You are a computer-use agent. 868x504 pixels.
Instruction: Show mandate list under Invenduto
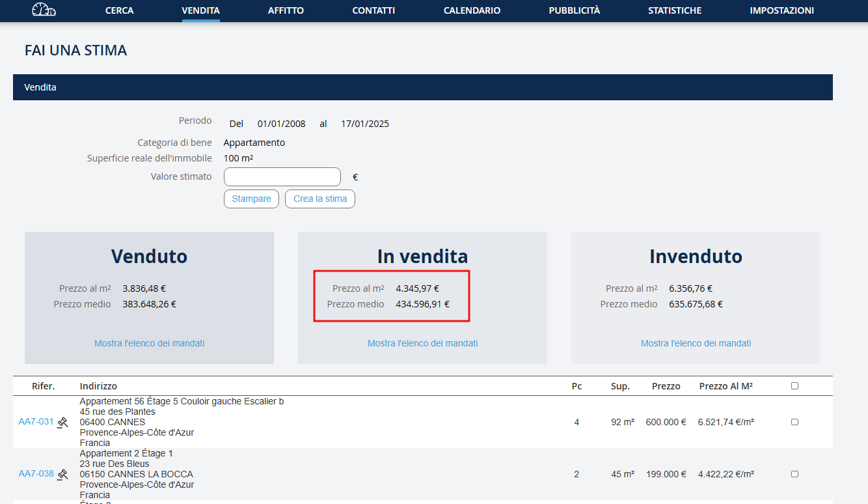click(x=696, y=343)
